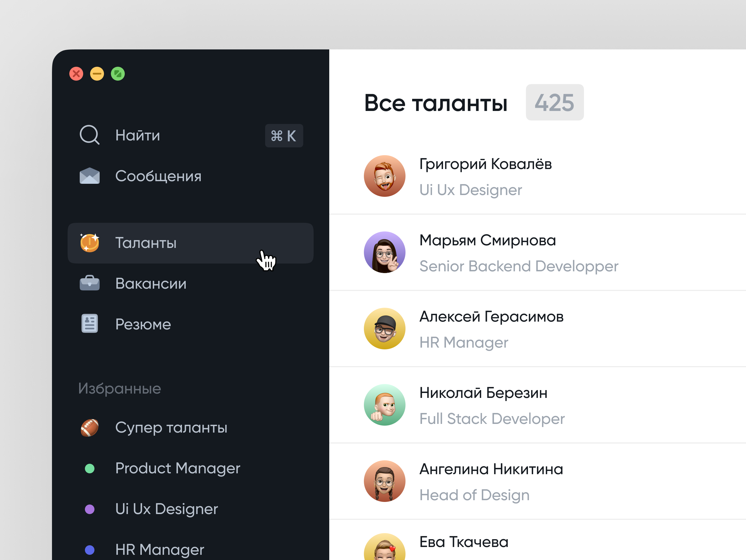Screen dimensions: 746x560
Task: Select the blue dot beside HR Manager
Action: (90, 549)
